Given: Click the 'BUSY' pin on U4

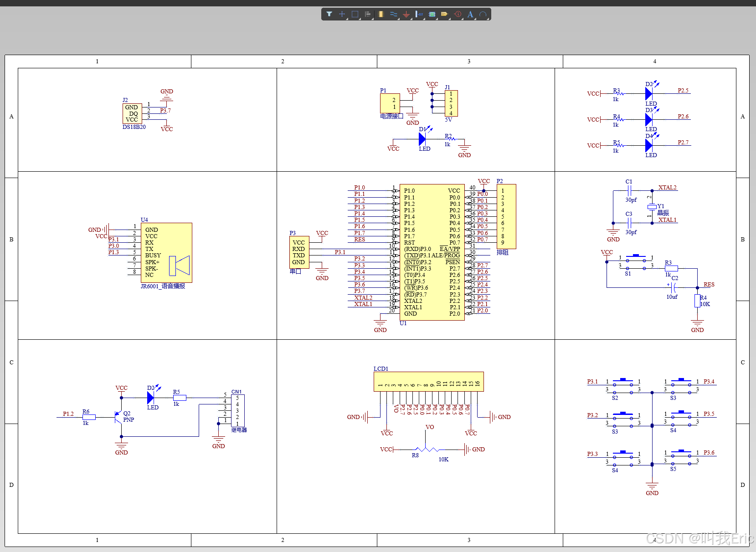Looking at the screenshot, I should point(153,256).
